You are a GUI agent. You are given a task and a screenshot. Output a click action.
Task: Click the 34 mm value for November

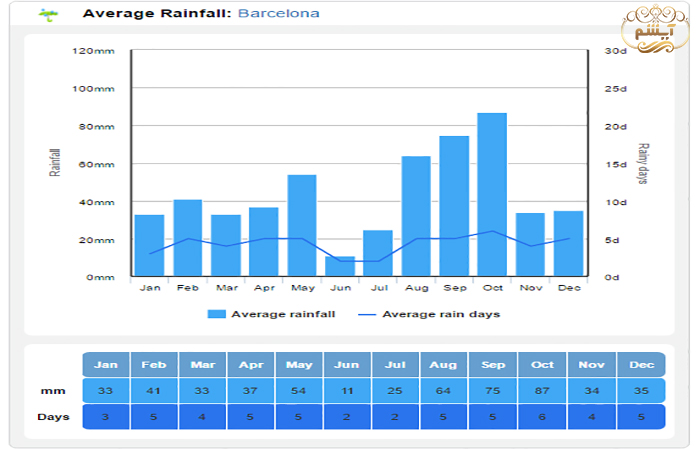pos(592,391)
